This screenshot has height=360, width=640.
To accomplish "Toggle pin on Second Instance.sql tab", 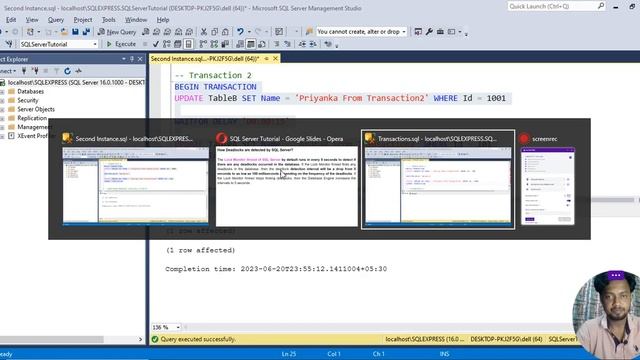I will click(267, 59).
